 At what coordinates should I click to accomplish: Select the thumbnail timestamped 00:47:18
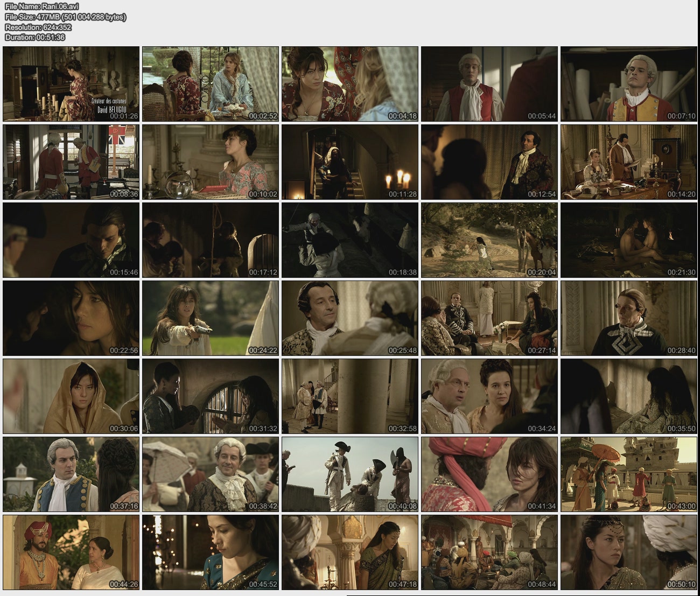(350, 552)
